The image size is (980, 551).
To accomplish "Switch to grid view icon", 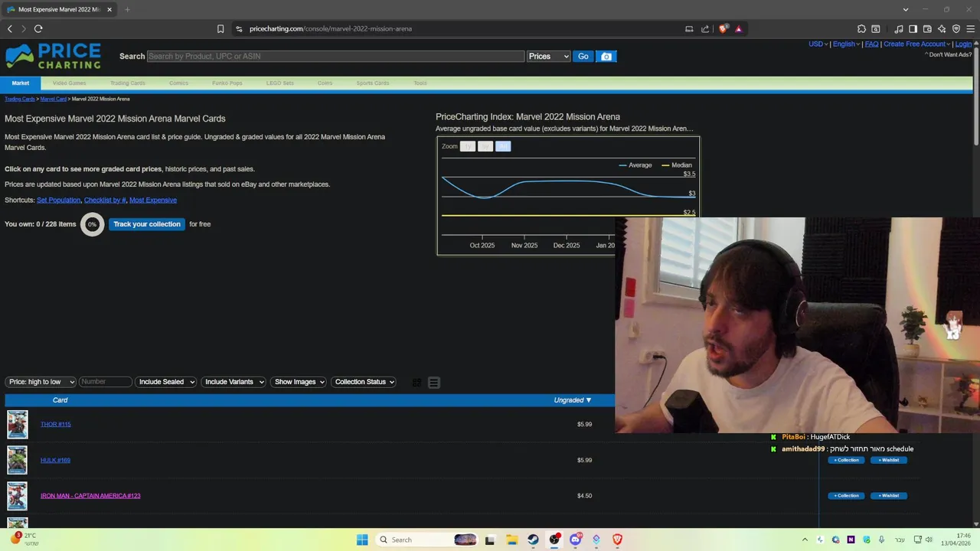I will coord(416,383).
